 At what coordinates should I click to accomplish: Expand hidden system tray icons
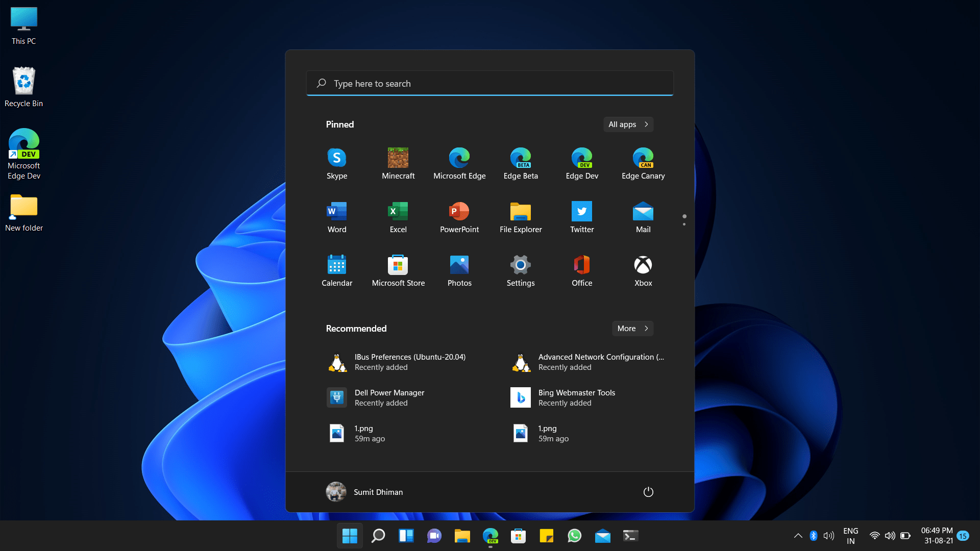pyautogui.click(x=798, y=536)
